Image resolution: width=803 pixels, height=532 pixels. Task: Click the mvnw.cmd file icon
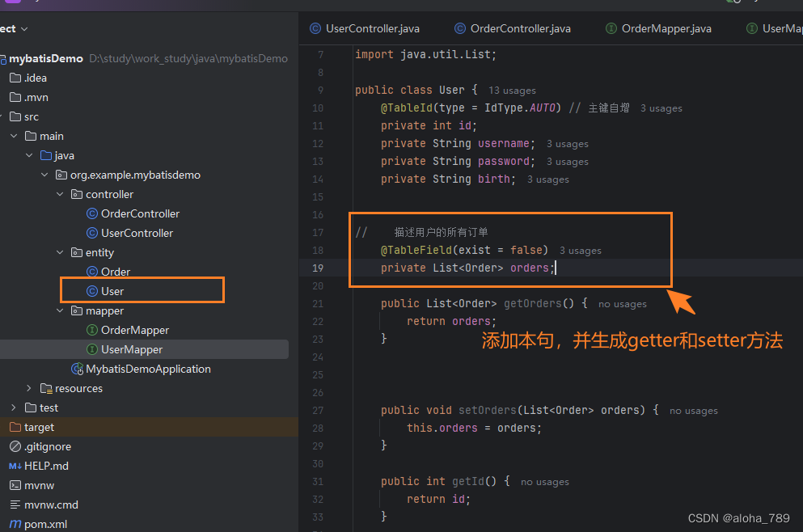coord(15,505)
